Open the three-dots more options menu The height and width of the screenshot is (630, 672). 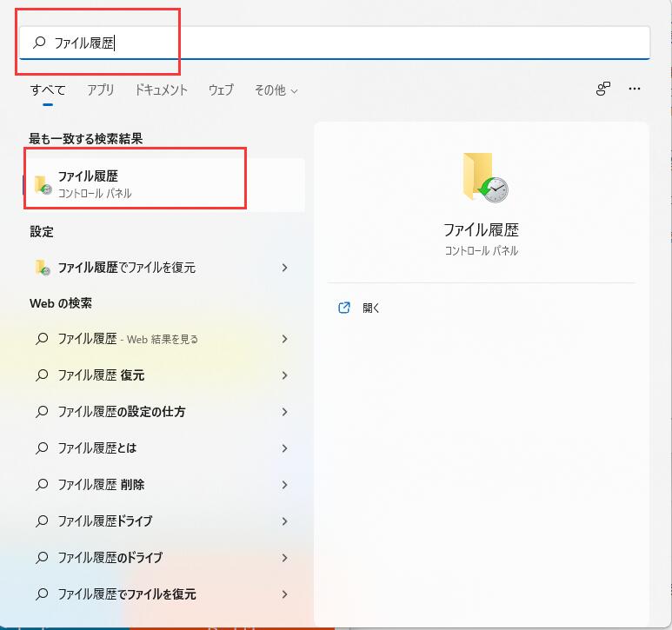click(635, 89)
